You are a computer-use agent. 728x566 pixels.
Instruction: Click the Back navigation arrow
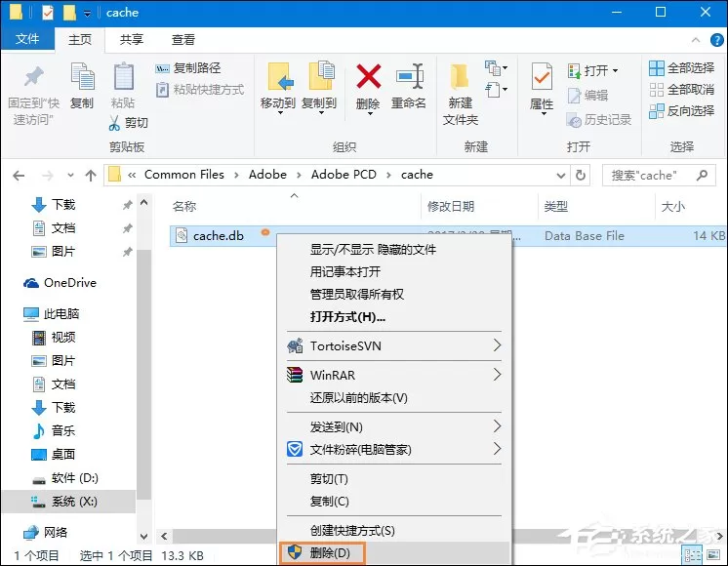(x=20, y=176)
